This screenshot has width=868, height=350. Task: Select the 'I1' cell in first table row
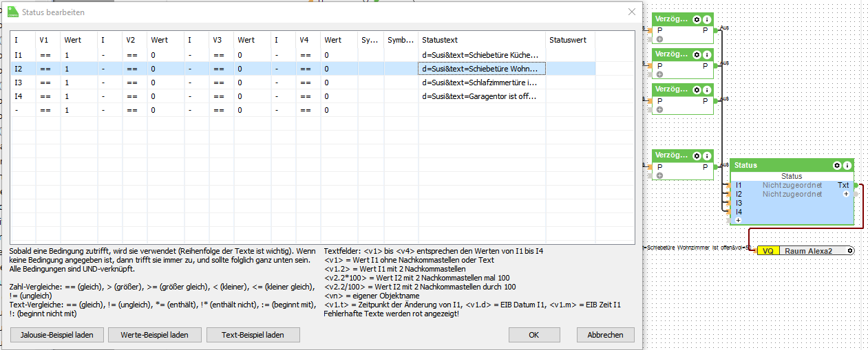point(23,55)
